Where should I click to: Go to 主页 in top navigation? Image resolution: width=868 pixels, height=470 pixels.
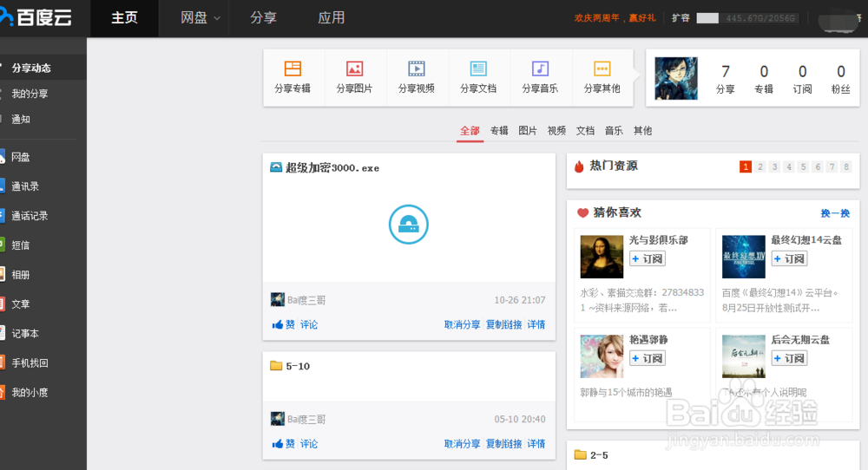124,17
